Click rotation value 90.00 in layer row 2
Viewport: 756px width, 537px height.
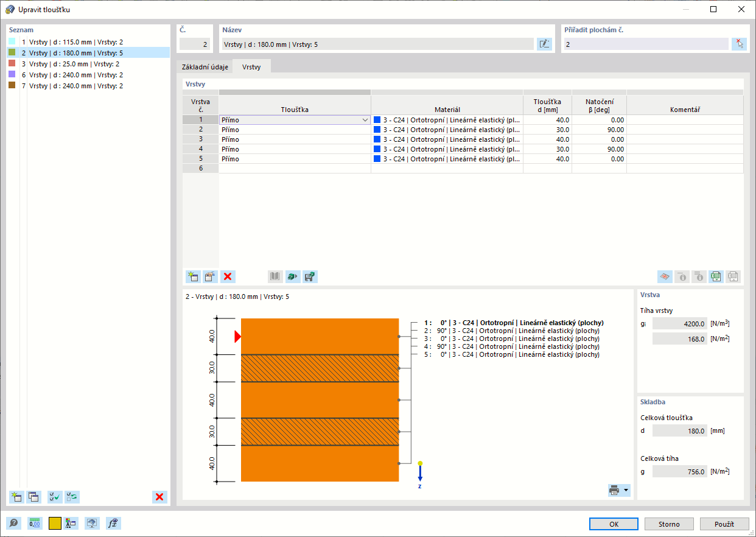[x=599, y=130]
